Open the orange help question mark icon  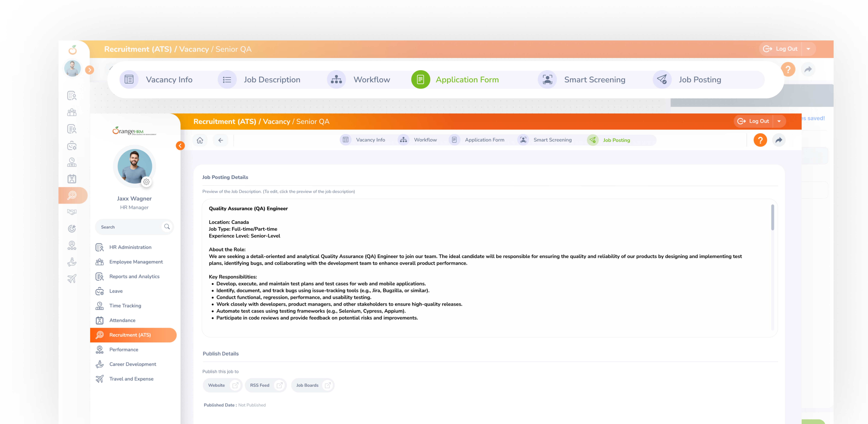coord(760,140)
